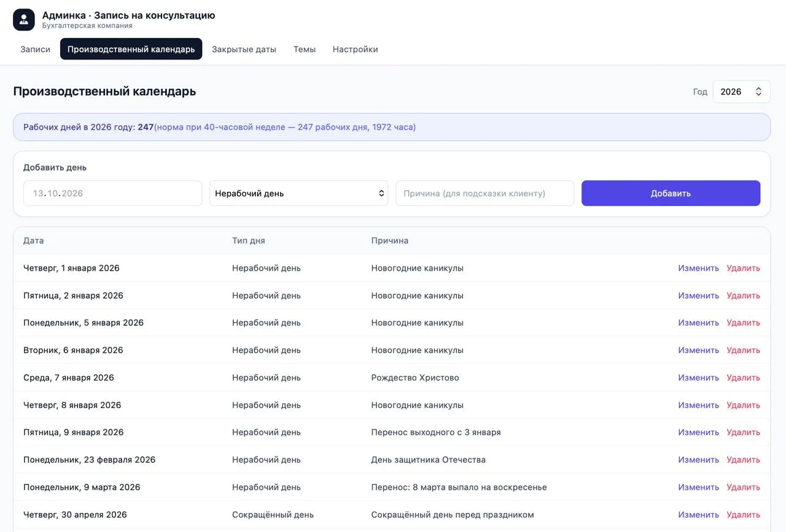This screenshot has width=786, height=532.
Task: Delete the 6 января 2026 entry
Action: click(743, 350)
